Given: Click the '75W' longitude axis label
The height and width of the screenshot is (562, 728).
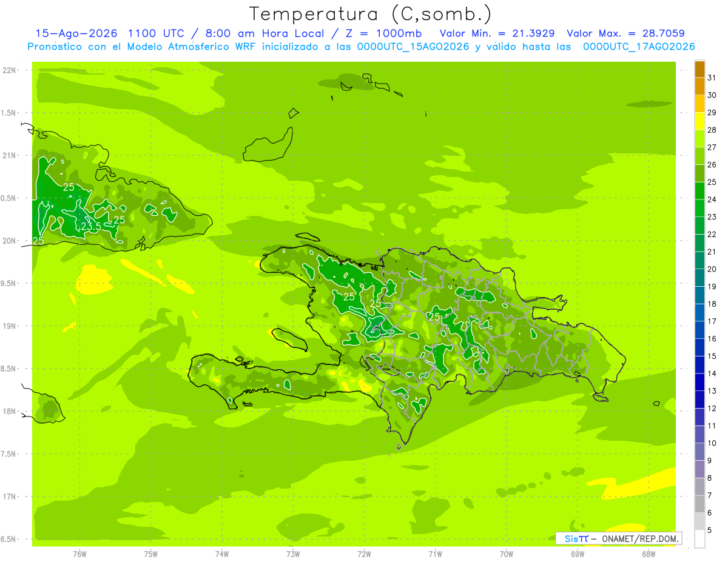Looking at the screenshot, I should tap(151, 554).
